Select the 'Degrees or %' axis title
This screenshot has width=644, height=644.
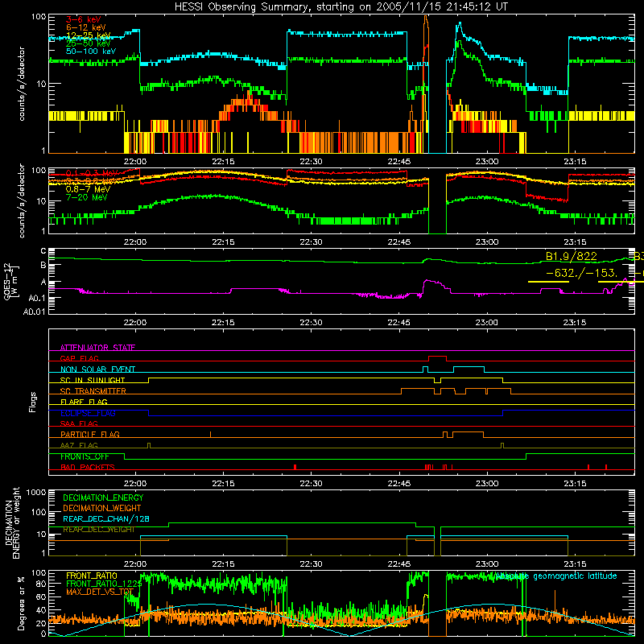tap(21, 603)
